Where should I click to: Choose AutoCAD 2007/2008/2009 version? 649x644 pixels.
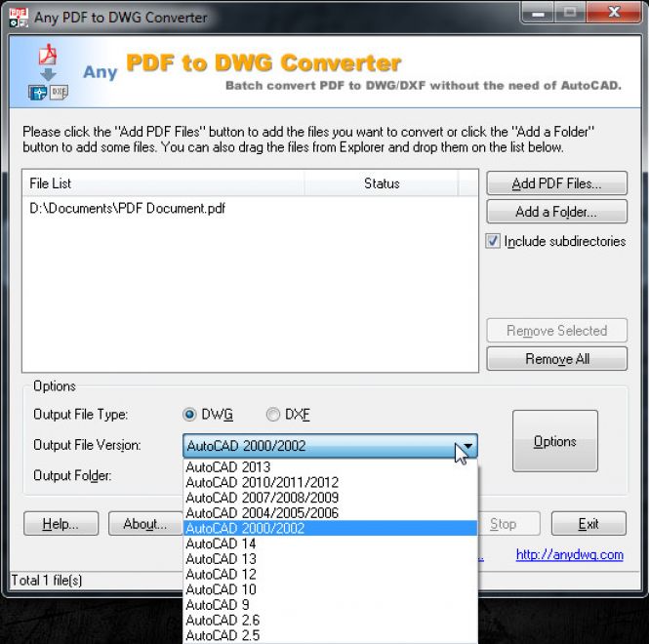pos(330,498)
